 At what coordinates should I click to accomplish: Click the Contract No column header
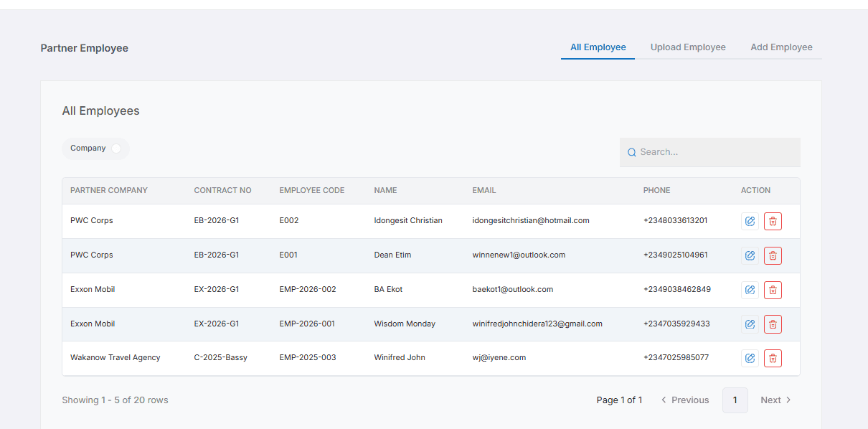coord(222,191)
